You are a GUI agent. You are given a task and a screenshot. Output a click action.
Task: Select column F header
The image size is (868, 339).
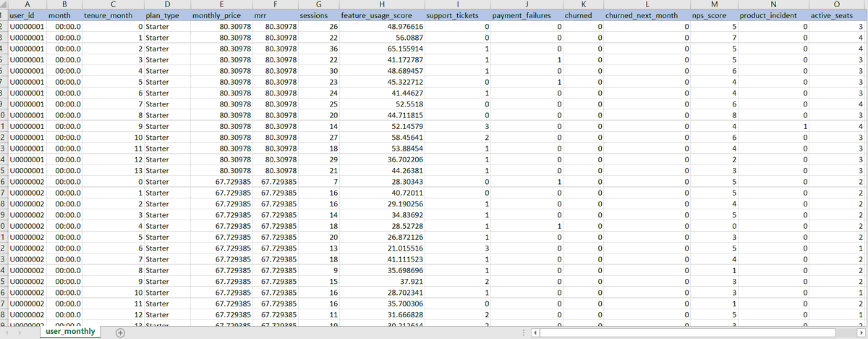(275, 4)
